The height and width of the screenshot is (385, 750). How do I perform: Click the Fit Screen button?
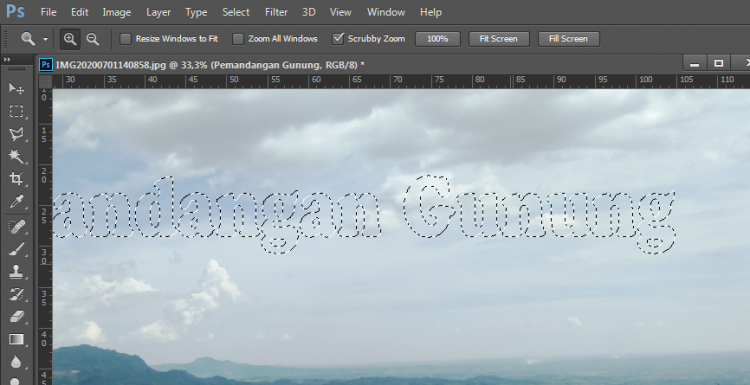pos(498,39)
